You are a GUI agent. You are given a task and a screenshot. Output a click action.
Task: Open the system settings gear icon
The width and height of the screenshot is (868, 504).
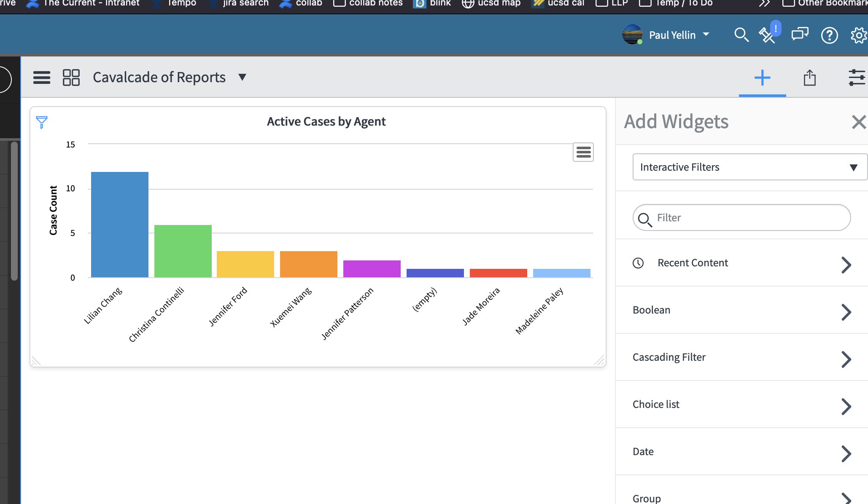point(859,35)
